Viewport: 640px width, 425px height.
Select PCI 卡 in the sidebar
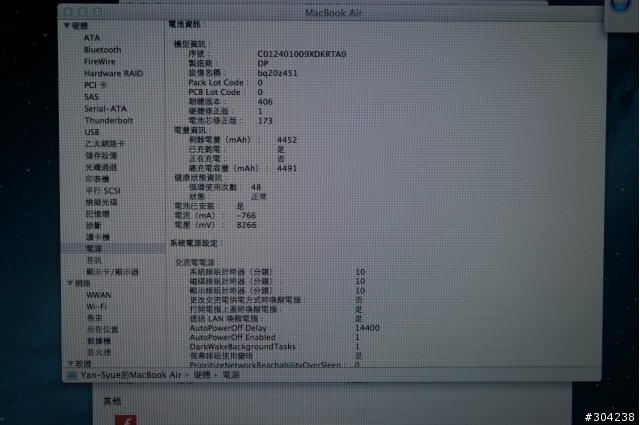96,85
